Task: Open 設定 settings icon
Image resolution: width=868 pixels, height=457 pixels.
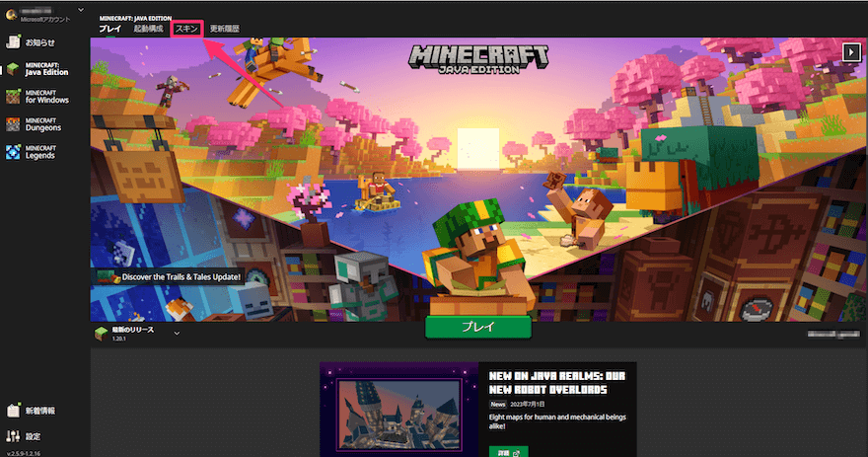Action: tap(13, 435)
